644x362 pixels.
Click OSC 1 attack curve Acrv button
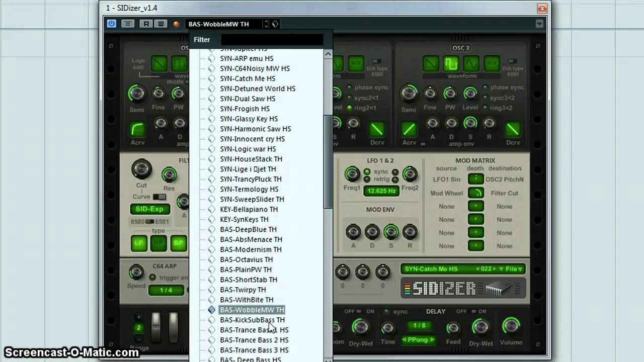(x=137, y=129)
